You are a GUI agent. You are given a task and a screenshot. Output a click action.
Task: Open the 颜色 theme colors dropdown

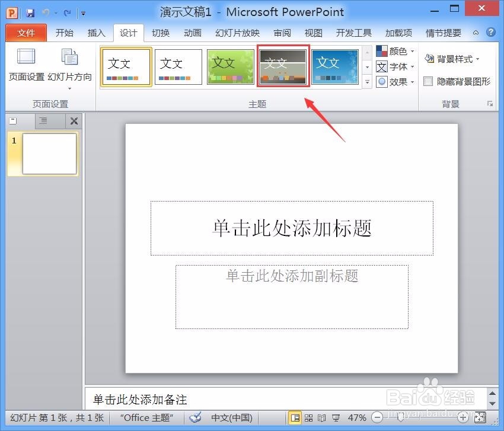[395, 51]
